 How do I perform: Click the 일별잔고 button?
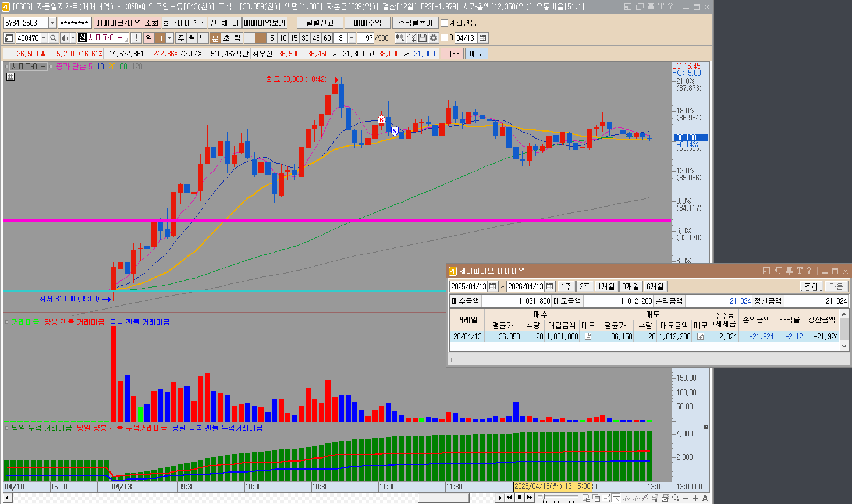pos(320,23)
